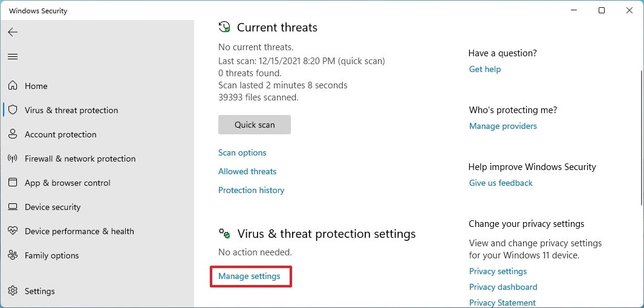
Task: Open Privacy settings link
Action: [x=498, y=272]
